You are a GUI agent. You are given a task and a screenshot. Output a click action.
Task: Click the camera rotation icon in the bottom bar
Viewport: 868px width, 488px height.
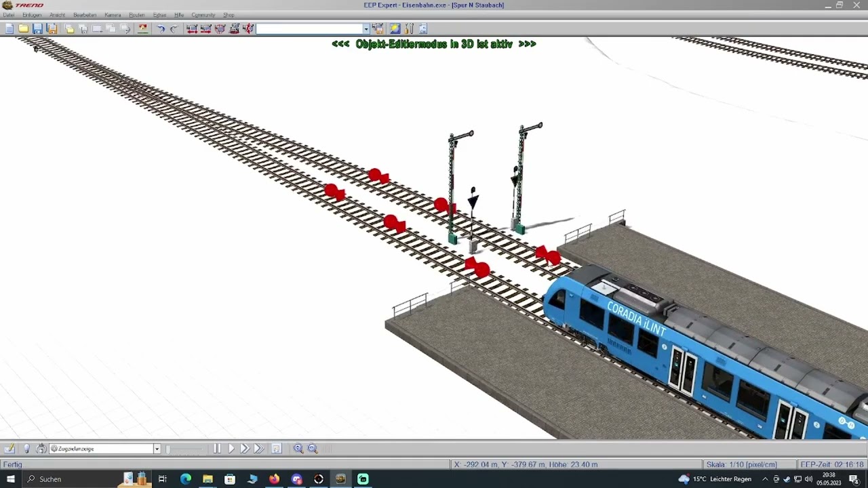[x=41, y=449]
